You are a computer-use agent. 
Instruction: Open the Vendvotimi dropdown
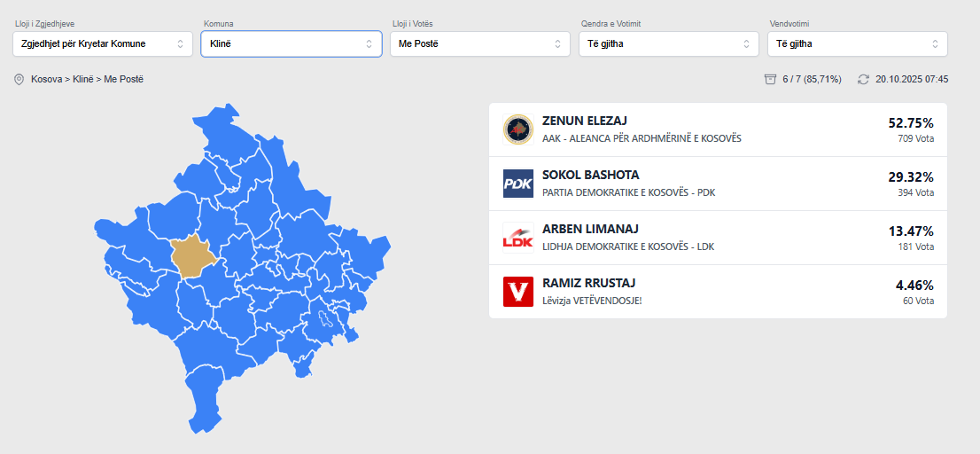click(858, 43)
